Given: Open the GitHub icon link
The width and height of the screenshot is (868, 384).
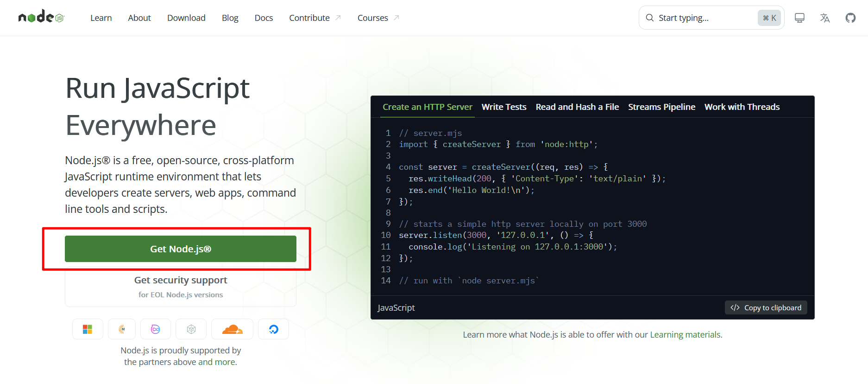Looking at the screenshot, I should coord(850,18).
